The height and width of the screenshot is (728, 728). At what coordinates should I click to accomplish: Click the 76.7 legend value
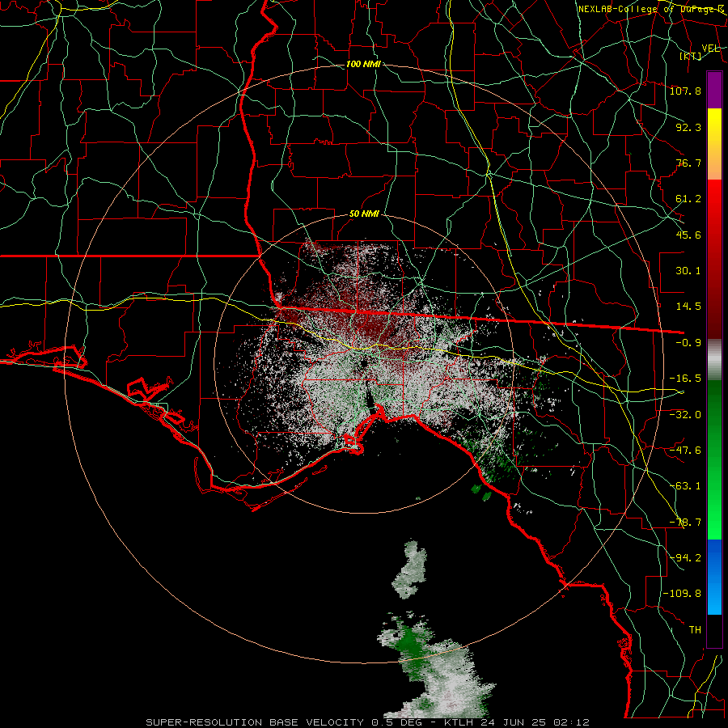tap(688, 163)
